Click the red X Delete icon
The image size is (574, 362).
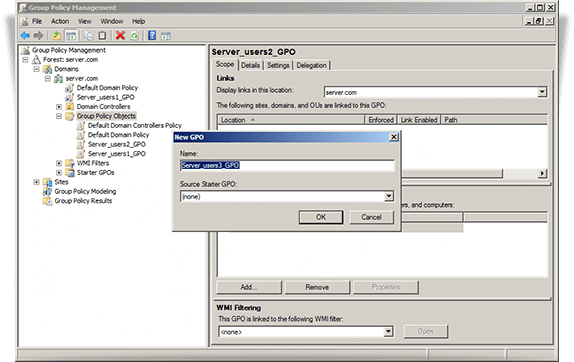(x=120, y=36)
